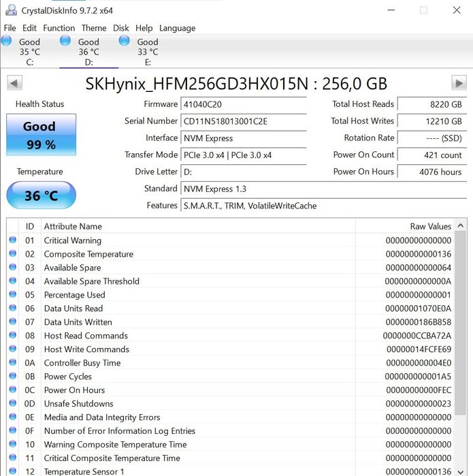The height and width of the screenshot is (476, 473).
Task: Close the CrystalDiskInfo window
Action: (x=457, y=10)
